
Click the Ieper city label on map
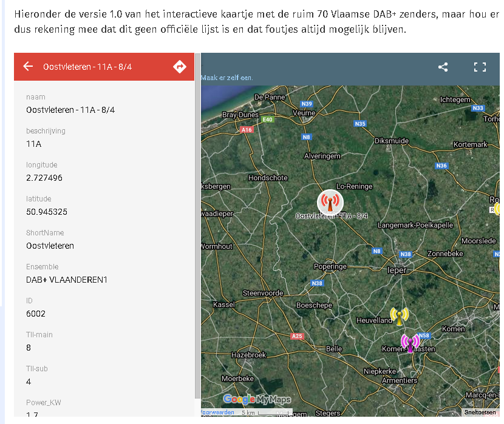(x=397, y=270)
